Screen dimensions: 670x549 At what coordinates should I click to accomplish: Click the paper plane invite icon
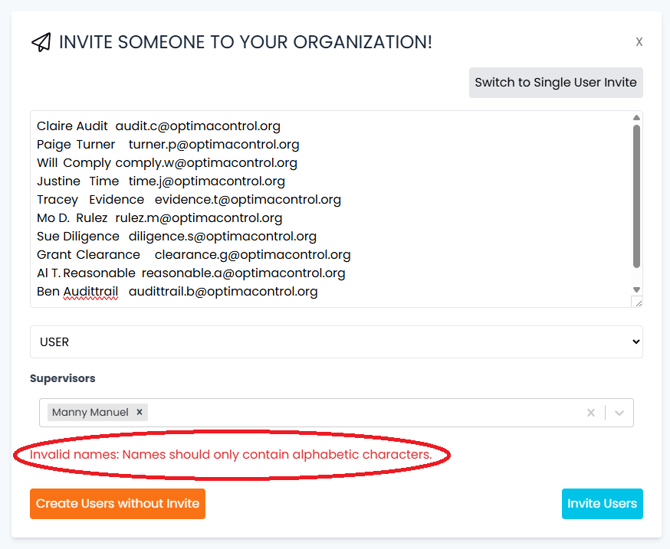tap(41, 42)
